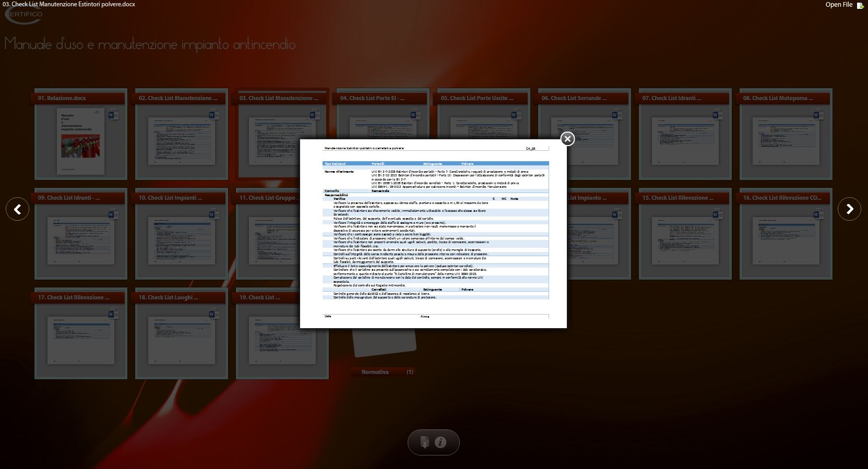Click the Word icon on 17. Check List Rilevazione
The height and width of the screenshot is (469, 868).
point(113,314)
